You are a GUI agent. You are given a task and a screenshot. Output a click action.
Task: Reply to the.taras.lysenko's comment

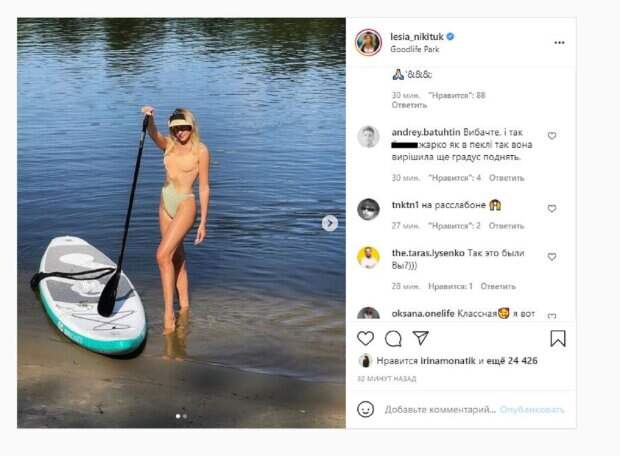click(498, 286)
